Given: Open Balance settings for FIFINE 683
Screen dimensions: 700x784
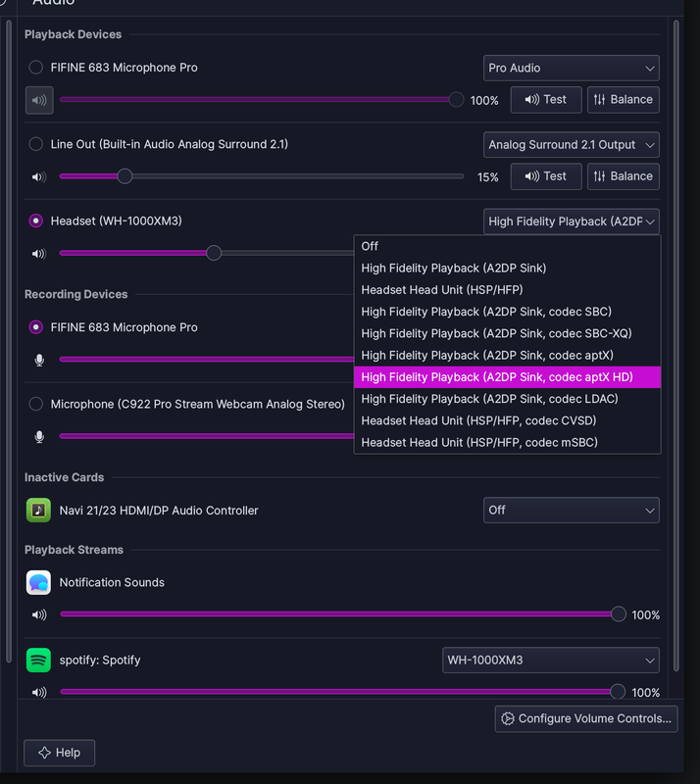Looking at the screenshot, I should point(623,99).
